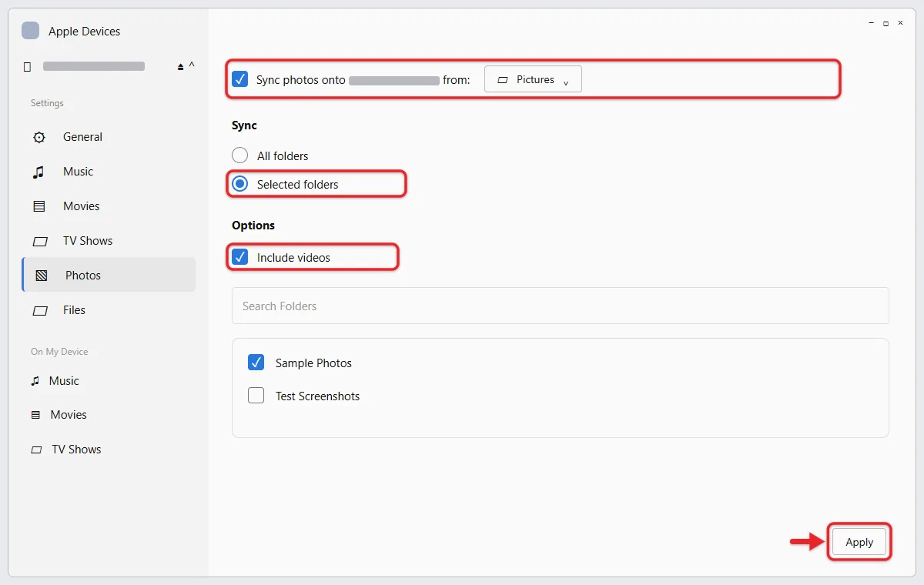The height and width of the screenshot is (585, 924).
Task: Click the Sample Photos label text
Action: pos(313,363)
